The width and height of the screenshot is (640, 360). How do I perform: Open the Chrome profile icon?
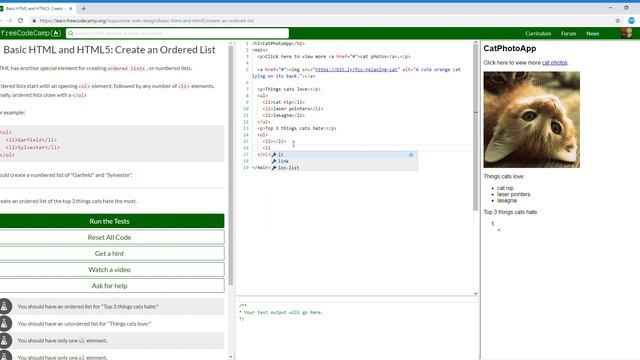coord(631,20)
